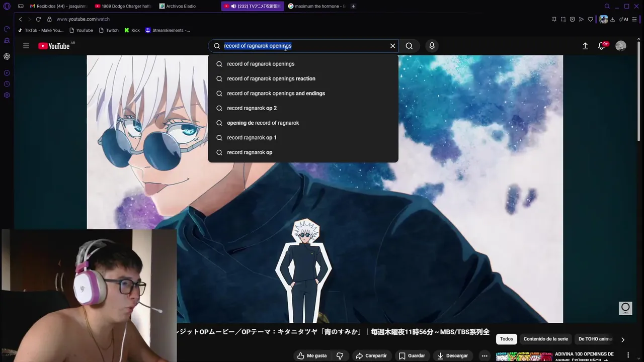The image size is (644, 362).
Task: Open the three-dot options menu for the ADIVINA 100 OPENINGS video
Action: pyautogui.click(x=628, y=355)
